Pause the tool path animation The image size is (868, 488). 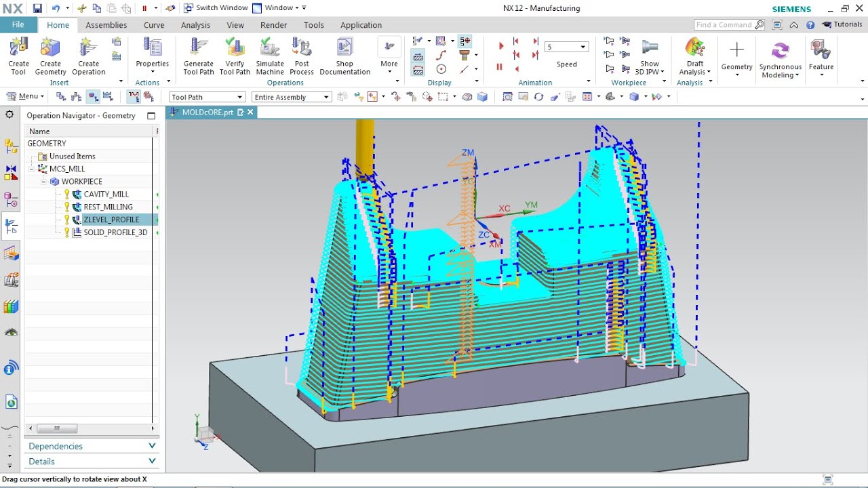point(500,67)
